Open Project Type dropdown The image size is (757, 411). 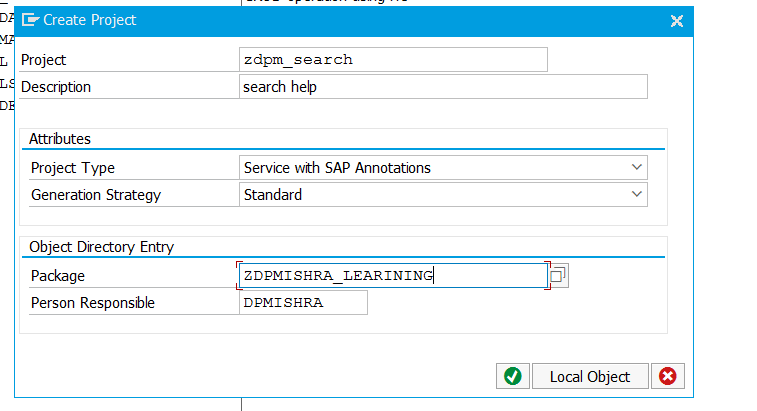click(636, 167)
